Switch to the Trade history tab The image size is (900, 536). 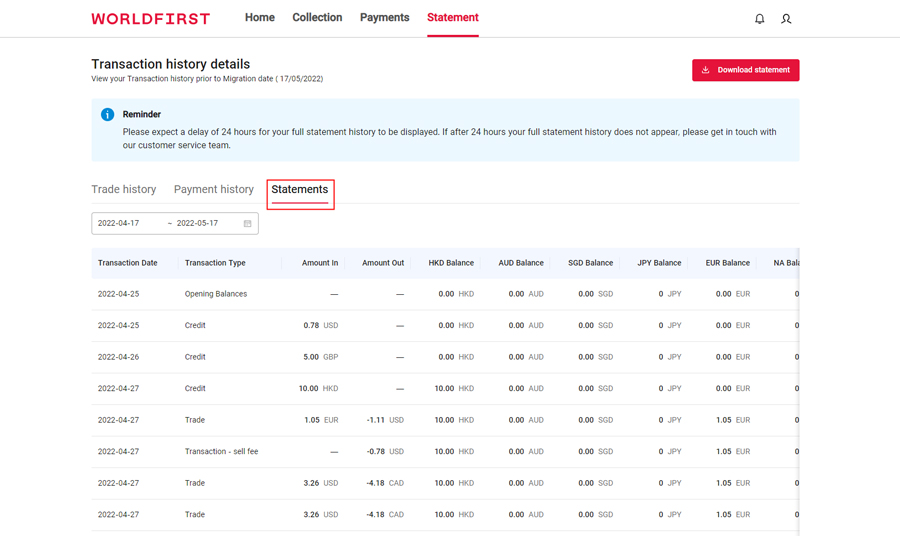(x=123, y=189)
